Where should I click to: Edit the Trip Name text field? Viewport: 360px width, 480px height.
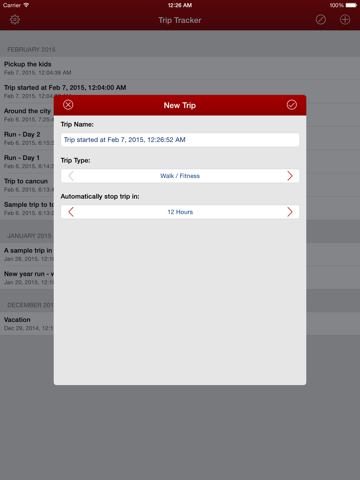(x=180, y=140)
